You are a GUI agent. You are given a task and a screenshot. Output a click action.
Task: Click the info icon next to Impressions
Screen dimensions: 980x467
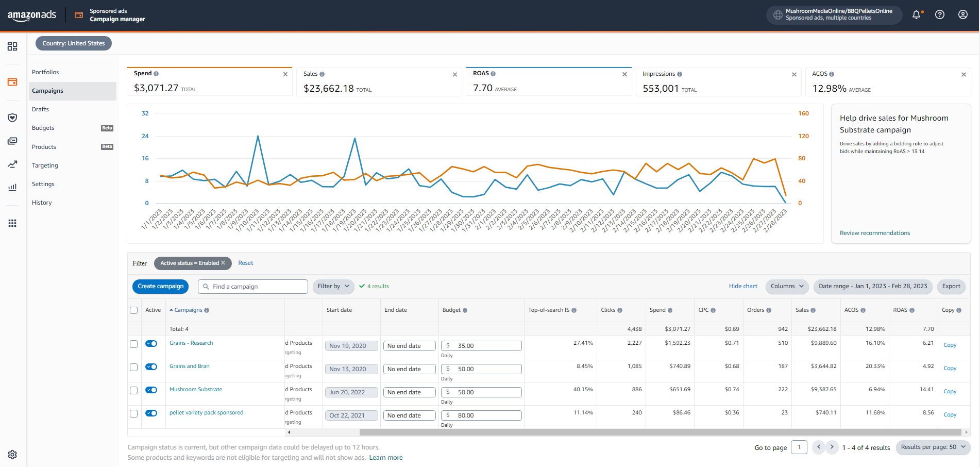(x=680, y=74)
